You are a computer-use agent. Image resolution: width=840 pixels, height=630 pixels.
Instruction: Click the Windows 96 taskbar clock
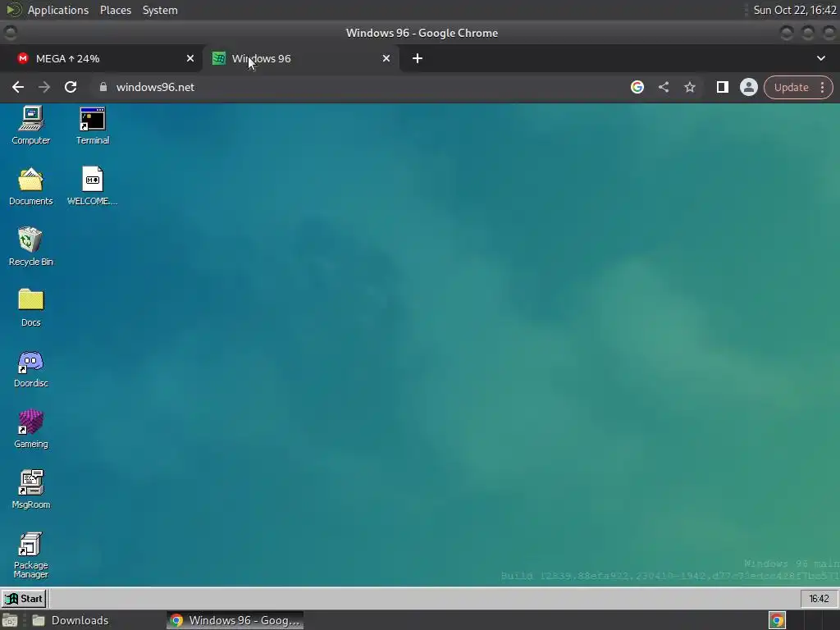point(819,598)
